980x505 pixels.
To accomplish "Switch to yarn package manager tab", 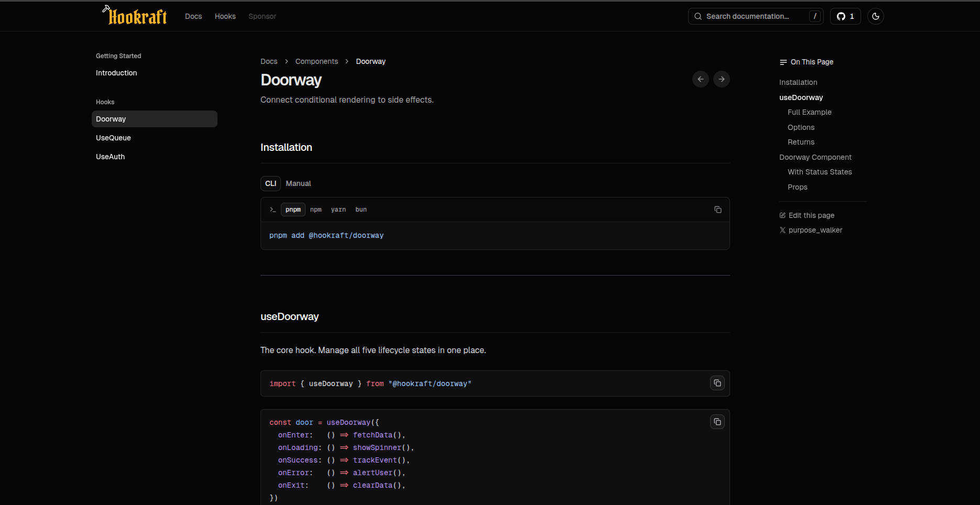I will coord(338,210).
